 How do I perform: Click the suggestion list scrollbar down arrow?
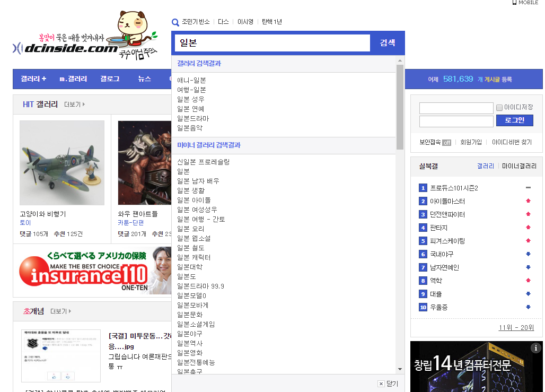click(x=400, y=369)
